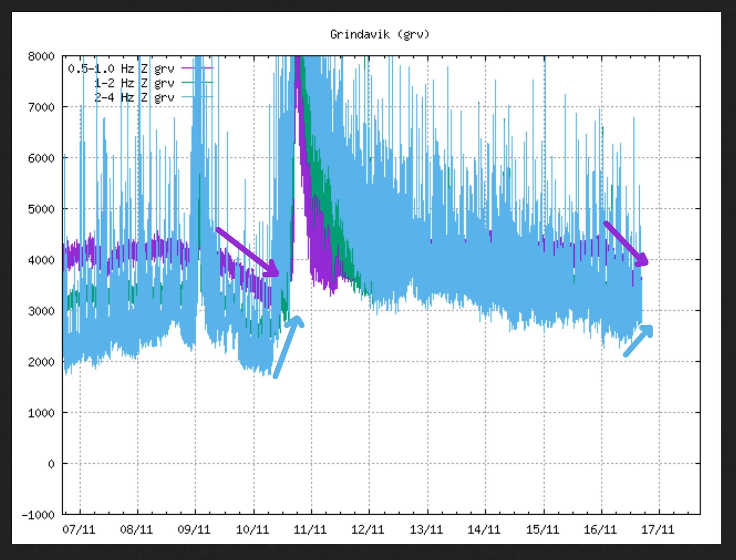Click the y-axis label "2000"
Viewport: 736px width, 560px height.
(x=41, y=362)
